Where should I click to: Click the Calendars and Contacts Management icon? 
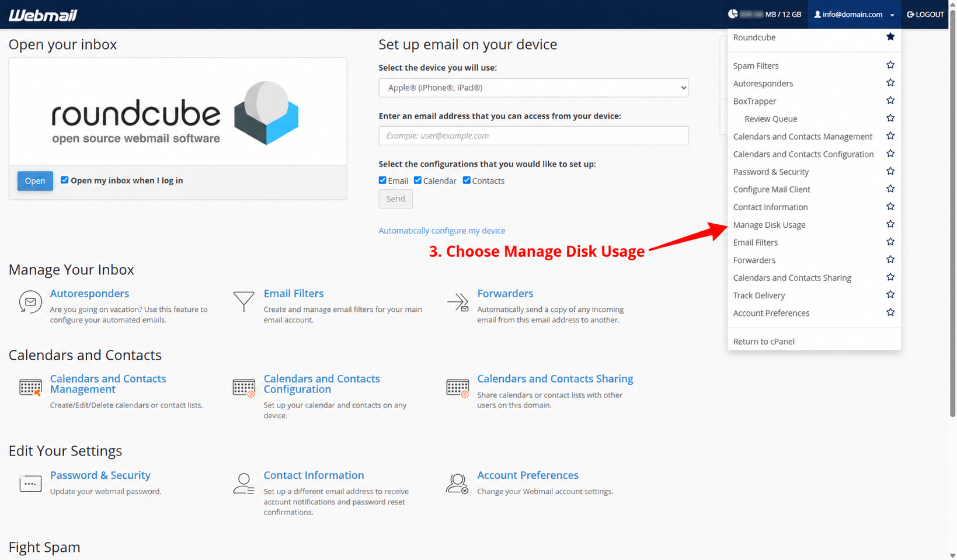[x=30, y=387]
